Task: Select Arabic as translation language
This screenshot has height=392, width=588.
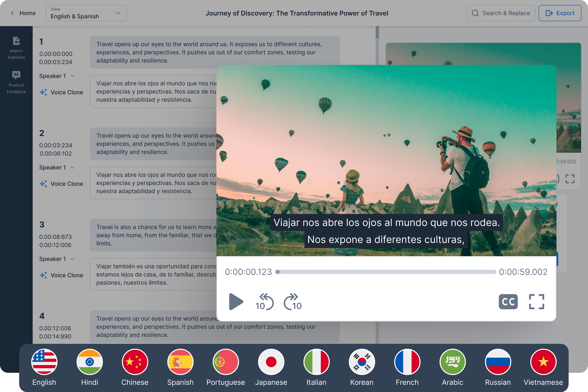Action: [452, 362]
